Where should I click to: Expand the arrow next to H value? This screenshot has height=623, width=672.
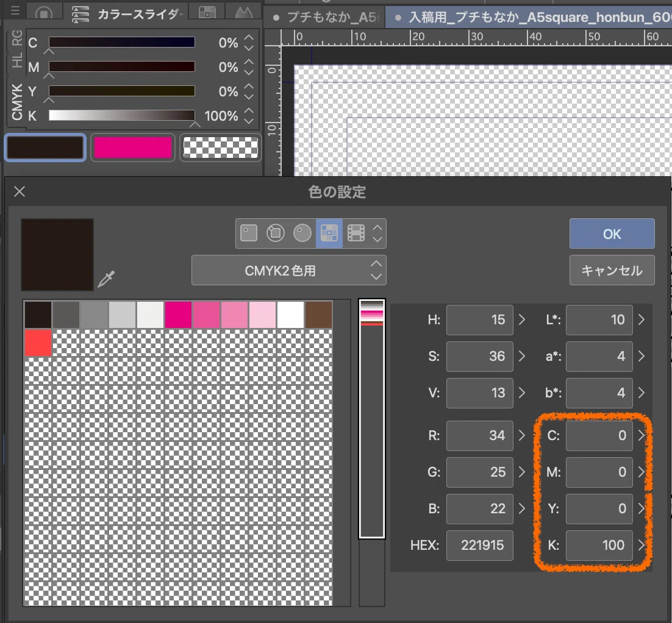pos(521,319)
